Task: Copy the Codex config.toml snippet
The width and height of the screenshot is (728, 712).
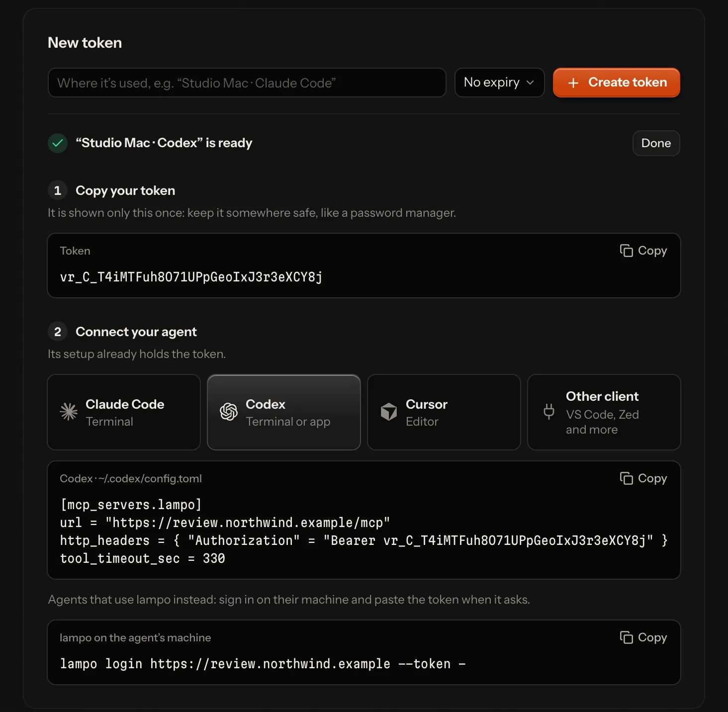Action: pos(643,478)
